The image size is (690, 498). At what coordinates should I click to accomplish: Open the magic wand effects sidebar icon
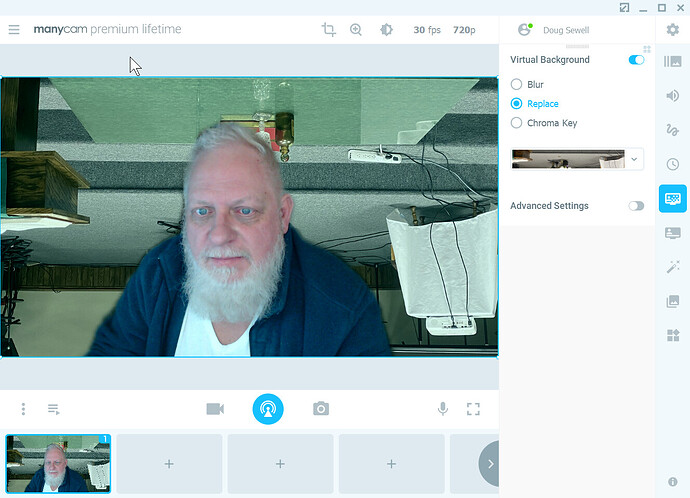pyautogui.click(x=672, y=267)
